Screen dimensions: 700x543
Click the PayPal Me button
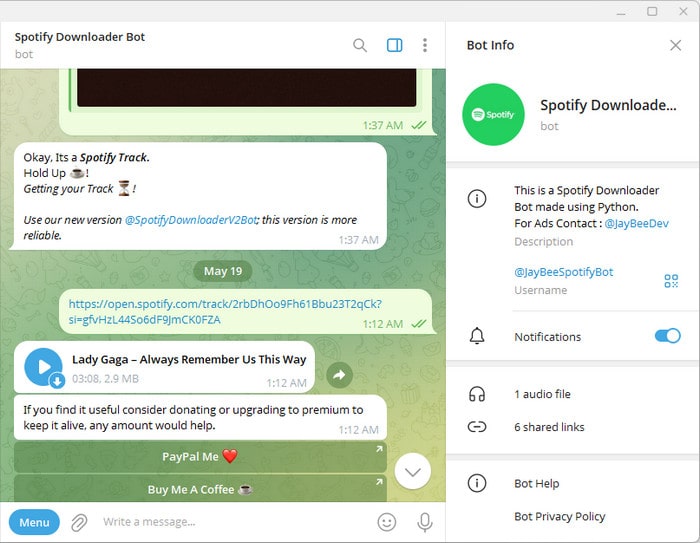click(x=200, y=457)
